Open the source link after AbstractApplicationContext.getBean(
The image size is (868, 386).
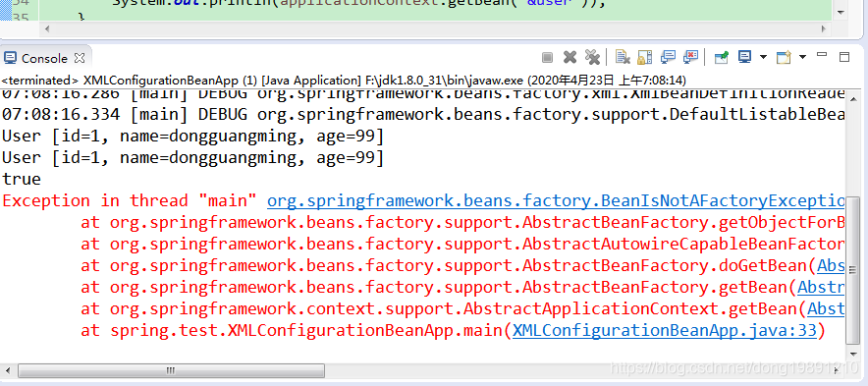point(826,308)
